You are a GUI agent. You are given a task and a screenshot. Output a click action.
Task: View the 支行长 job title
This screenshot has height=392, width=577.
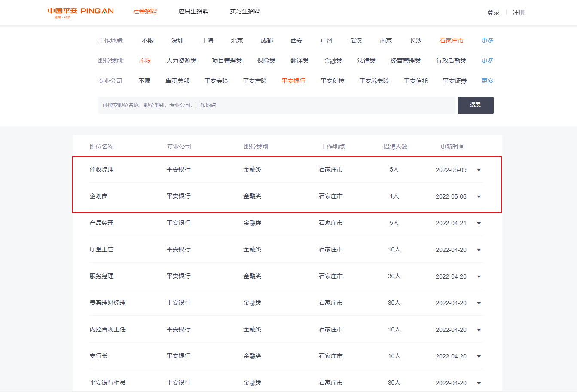98,356
